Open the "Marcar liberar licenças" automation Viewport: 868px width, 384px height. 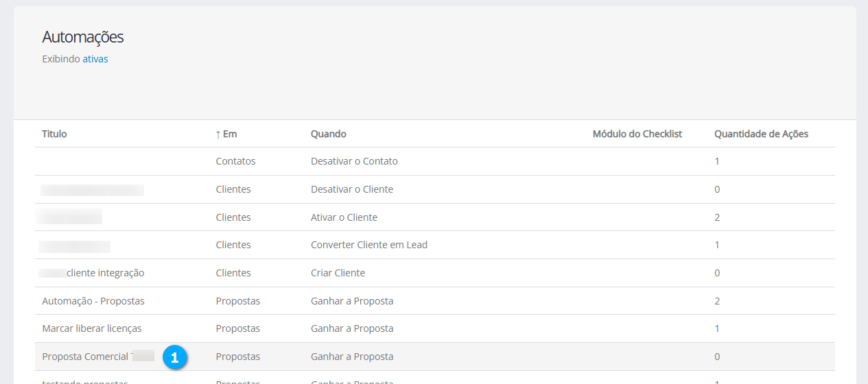[92, 328]
